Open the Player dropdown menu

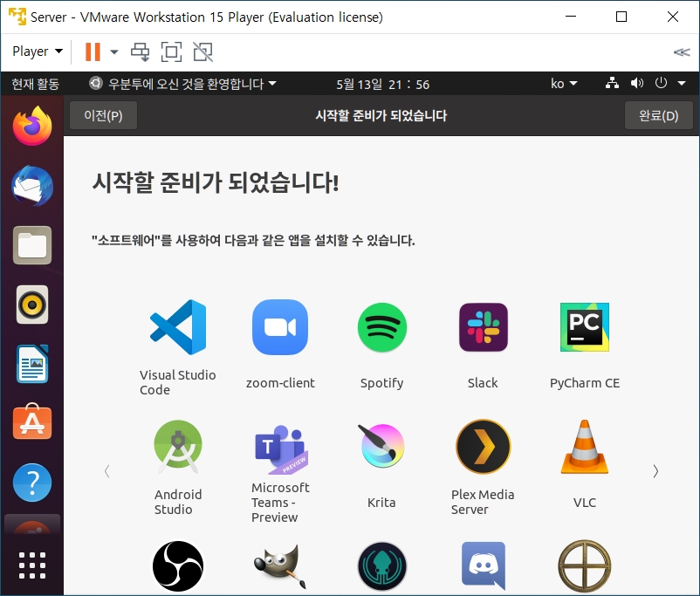click(37, 51)
